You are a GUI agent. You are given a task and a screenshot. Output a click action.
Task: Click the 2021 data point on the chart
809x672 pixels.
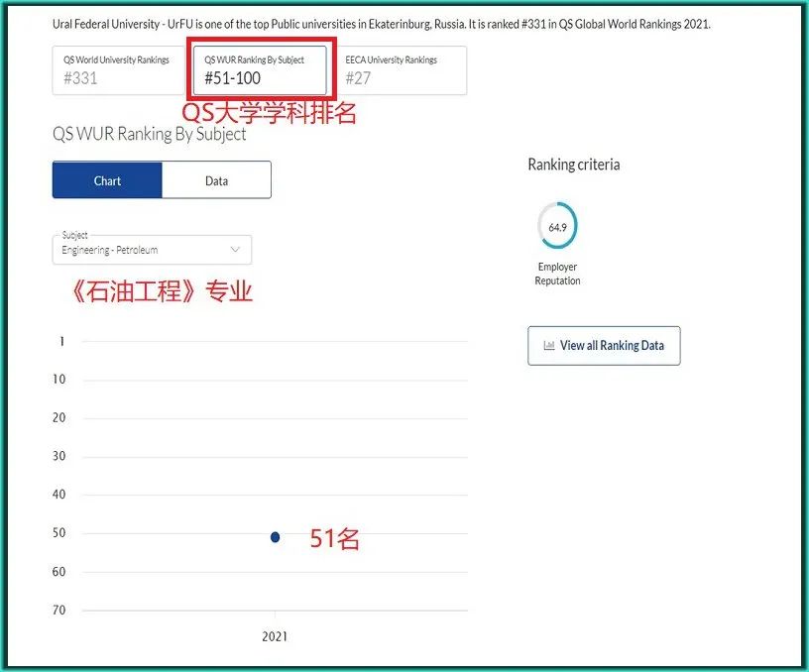[275, 536]
